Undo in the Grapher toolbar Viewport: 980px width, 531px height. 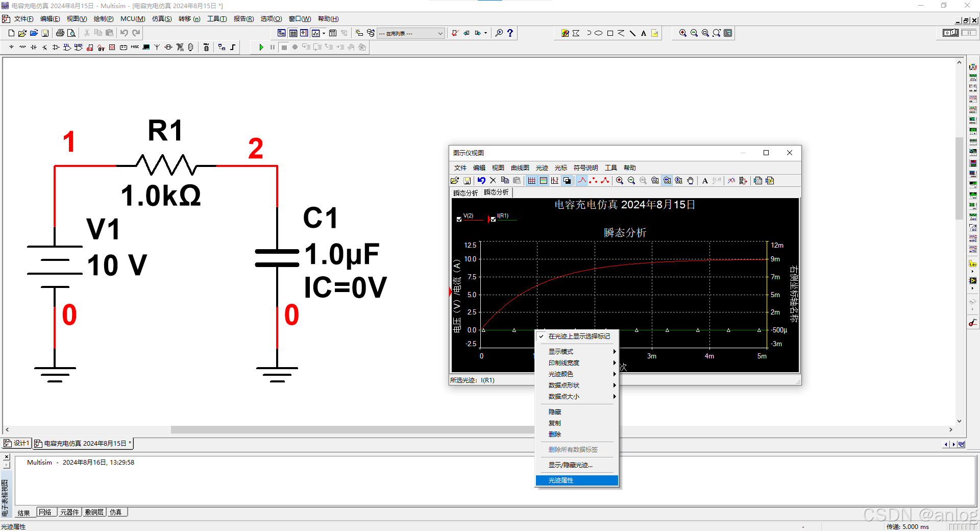tap(481, 181)
